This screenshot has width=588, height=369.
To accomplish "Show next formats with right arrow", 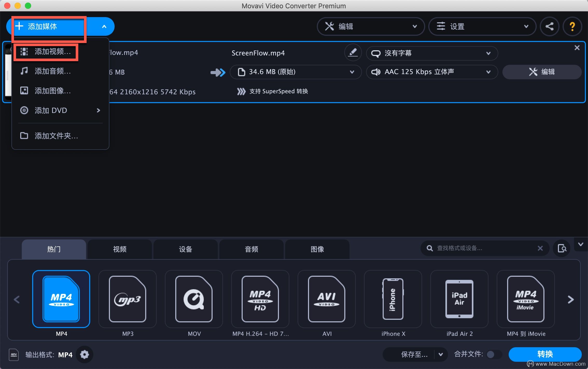I will click(571, 300).
